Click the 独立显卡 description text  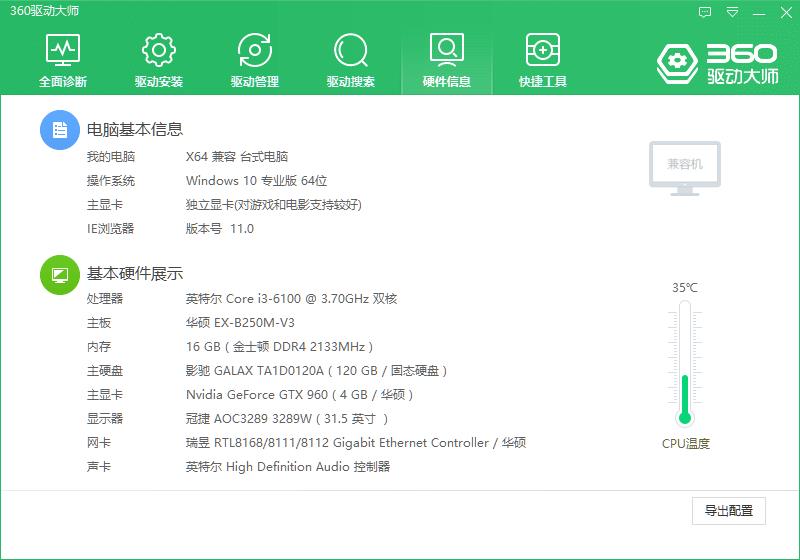(x=273, y=205)
